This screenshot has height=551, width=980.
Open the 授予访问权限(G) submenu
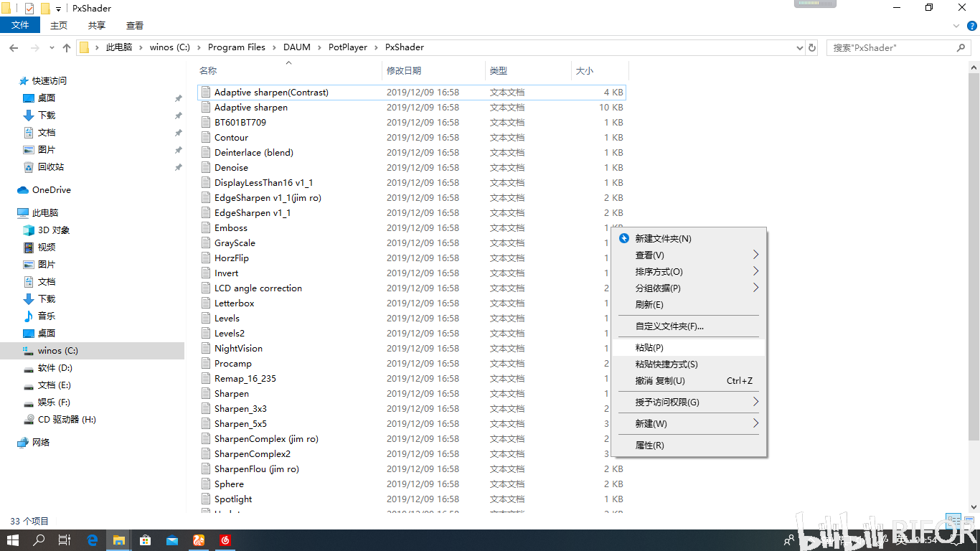pyautogui.click(x=688, y=402)
